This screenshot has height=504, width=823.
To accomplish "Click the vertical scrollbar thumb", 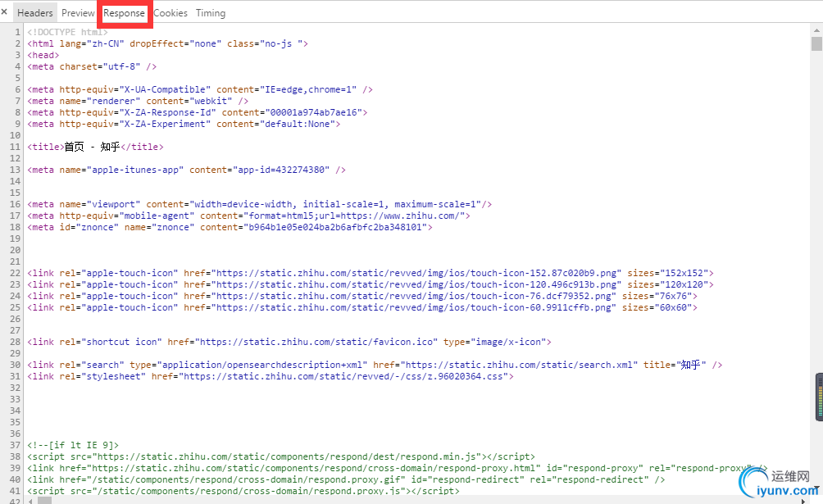I will point(816,43).
